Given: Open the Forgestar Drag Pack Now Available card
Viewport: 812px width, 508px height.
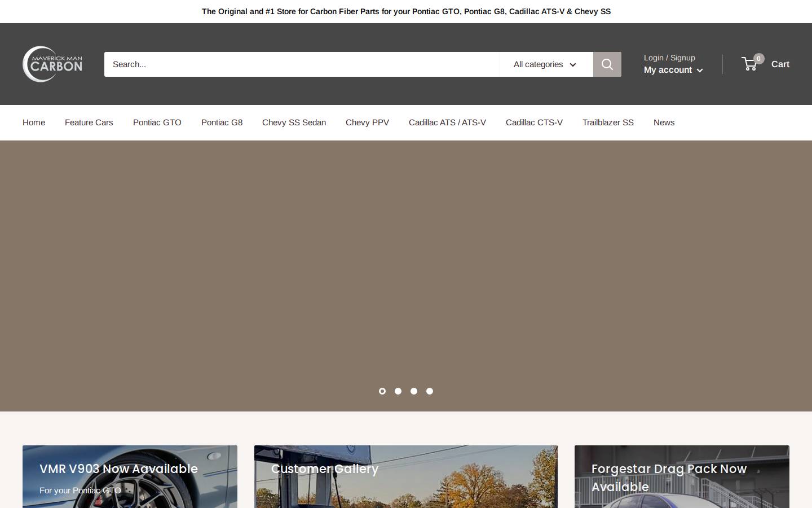Looking at the screenshot, I should click(682, 476).
